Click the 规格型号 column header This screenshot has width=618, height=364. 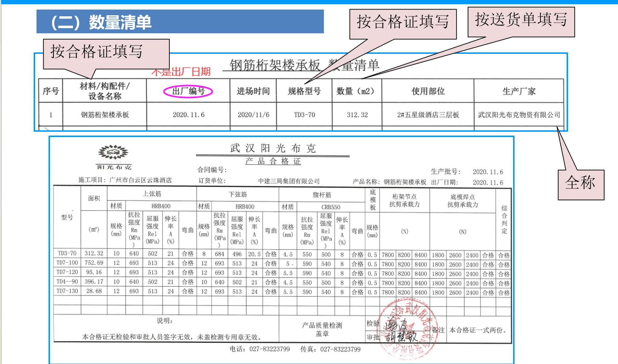click(304, 91)
